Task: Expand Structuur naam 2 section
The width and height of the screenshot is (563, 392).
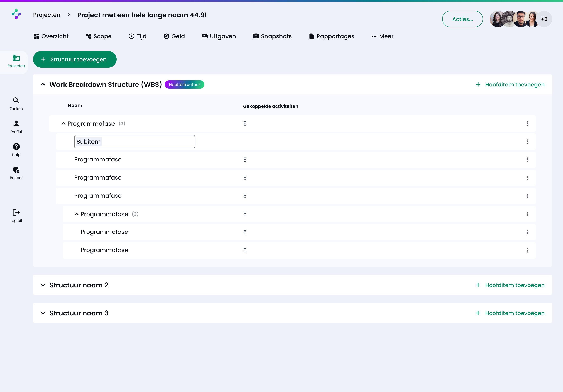Action: click(43, 285)
